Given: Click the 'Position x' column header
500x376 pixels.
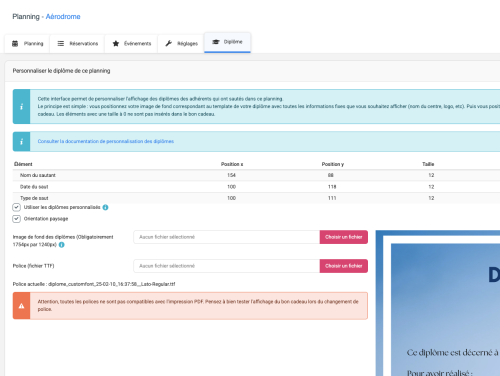Looking at the screenshot, I should (232, 164).
